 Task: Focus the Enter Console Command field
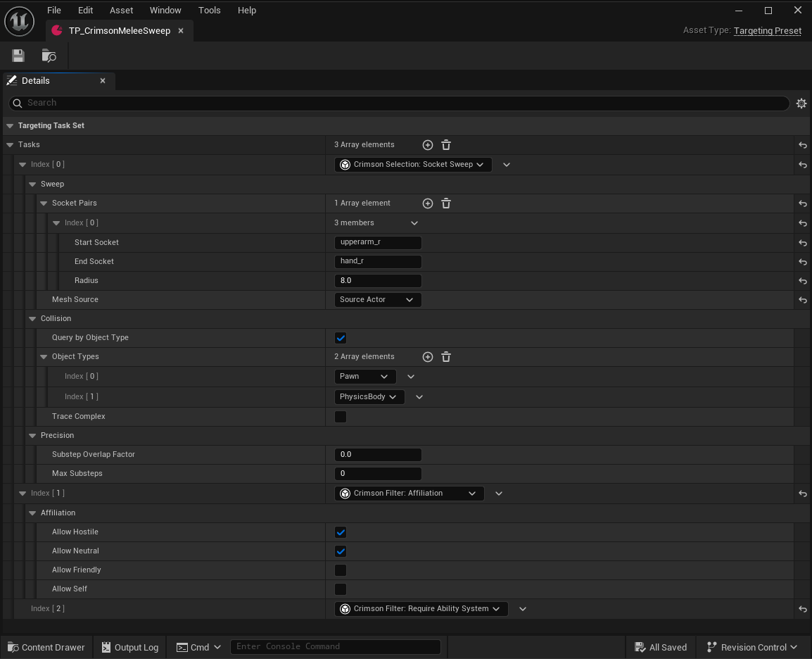click(335, 646)
